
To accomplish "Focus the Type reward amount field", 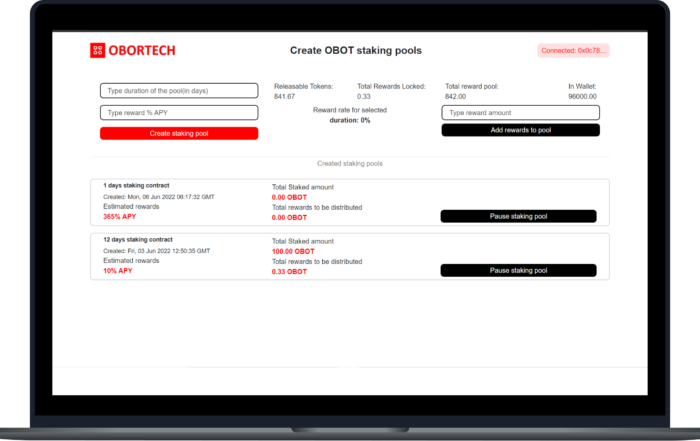I will pos(521,112).
